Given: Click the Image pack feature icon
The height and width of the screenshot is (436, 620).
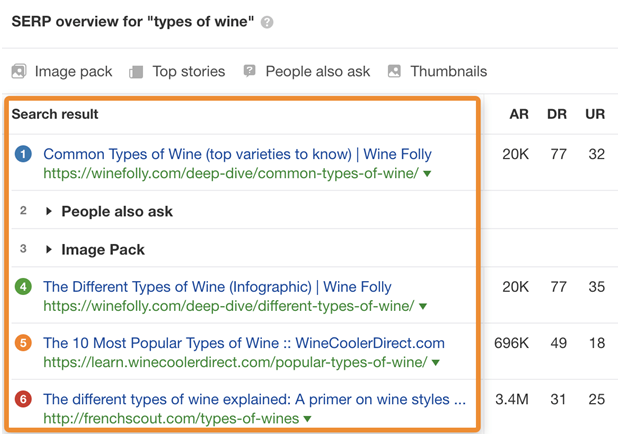Looking at the screenshot, I should pos(19,72).
